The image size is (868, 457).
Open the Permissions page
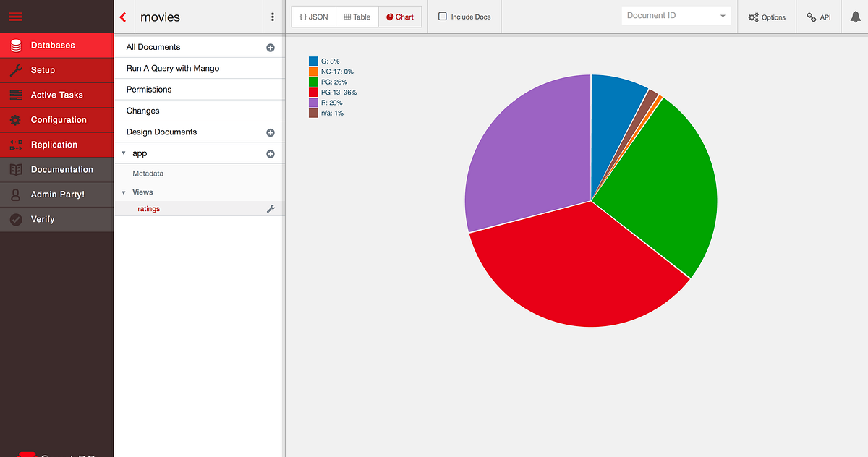148,89
